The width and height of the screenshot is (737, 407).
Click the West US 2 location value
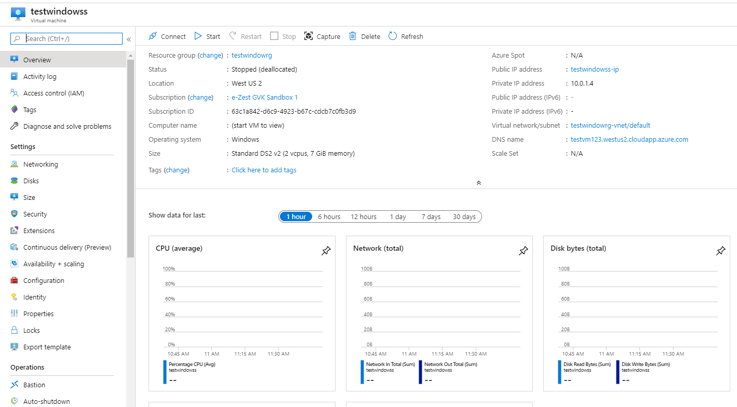(247, 84)
